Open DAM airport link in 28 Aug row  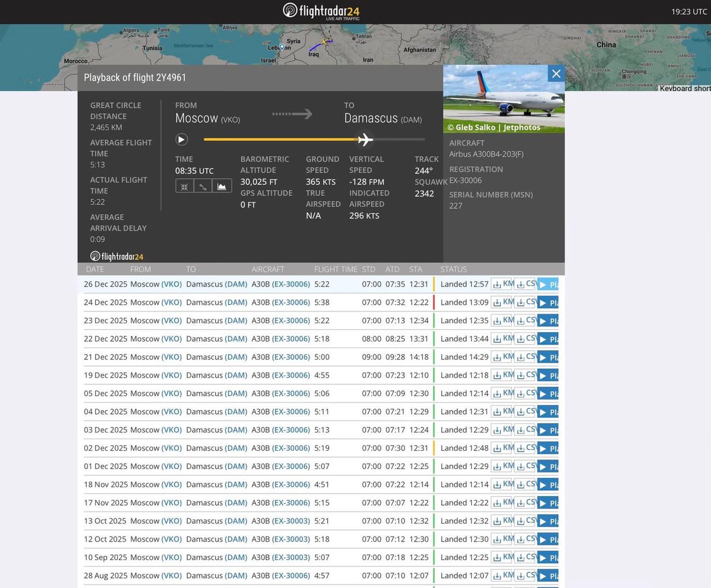236,576
